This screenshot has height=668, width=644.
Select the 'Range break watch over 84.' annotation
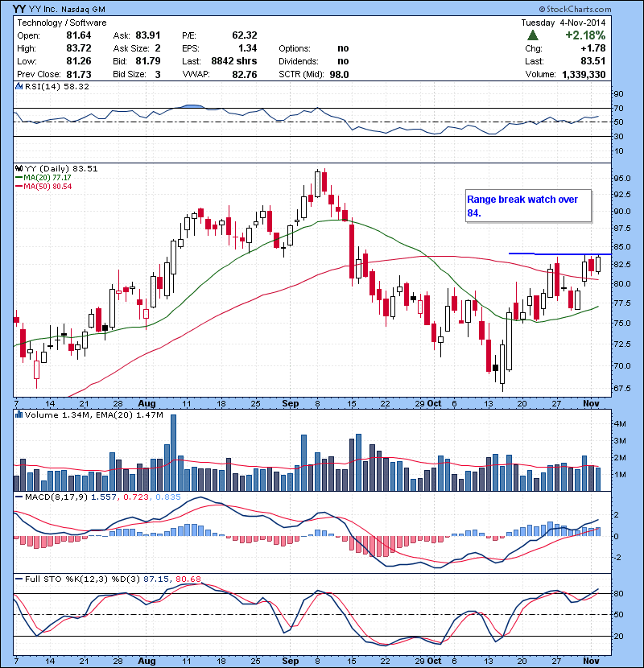pos(528,206)
